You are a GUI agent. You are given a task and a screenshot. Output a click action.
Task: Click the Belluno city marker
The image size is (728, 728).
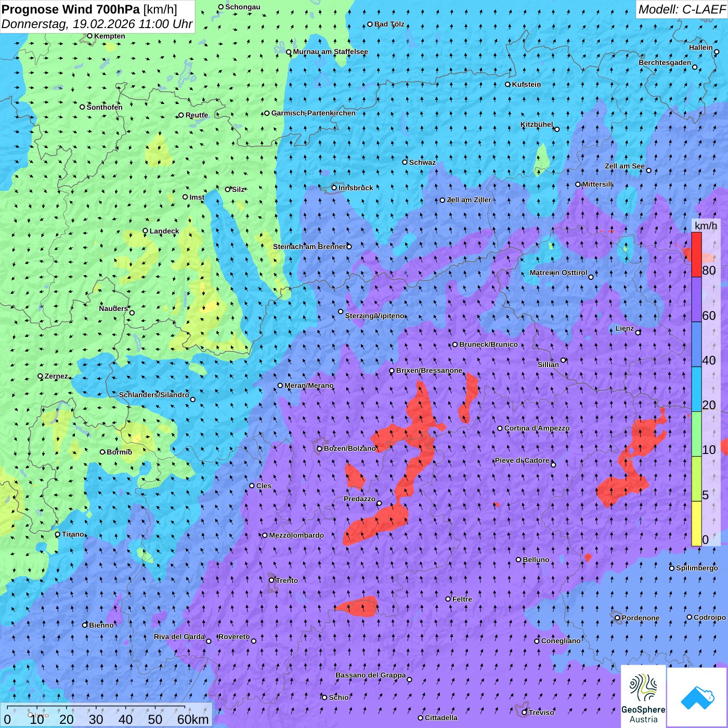(518, 560)
